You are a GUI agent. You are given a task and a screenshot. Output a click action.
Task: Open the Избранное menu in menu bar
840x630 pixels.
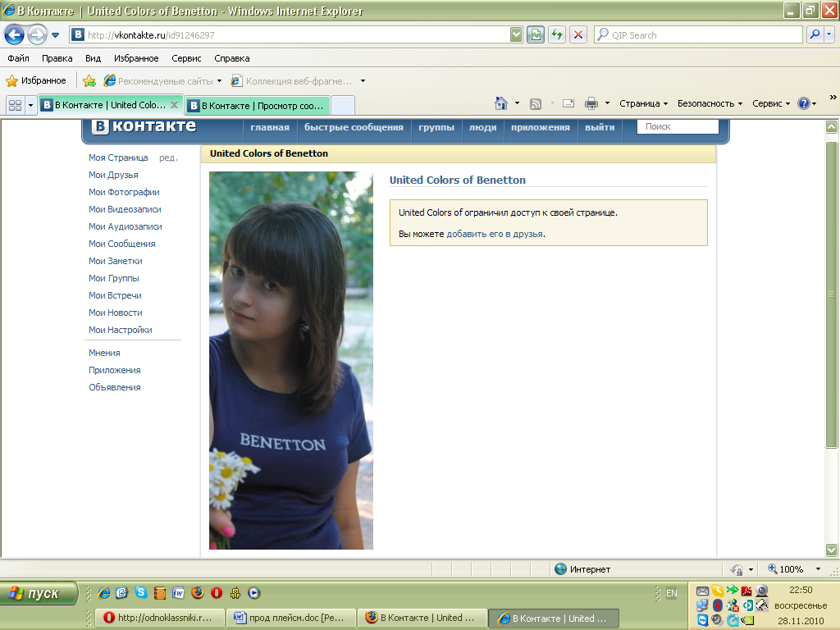click(136, 58)
